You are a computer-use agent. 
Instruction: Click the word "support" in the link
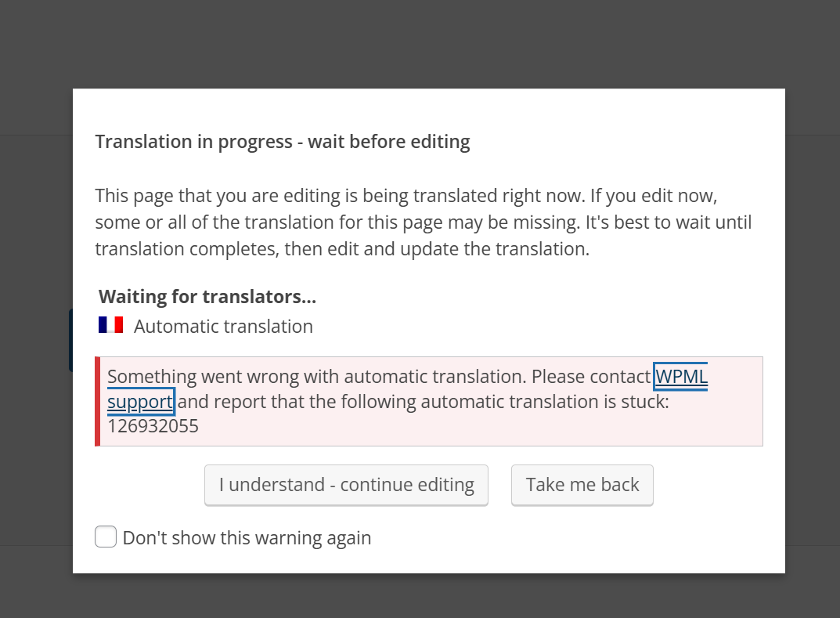click(x=140, y=403)
